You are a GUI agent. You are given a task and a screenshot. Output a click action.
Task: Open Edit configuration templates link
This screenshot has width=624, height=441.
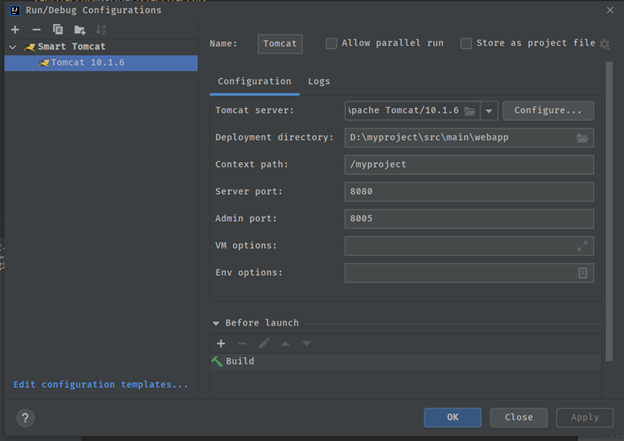(100, 384)
